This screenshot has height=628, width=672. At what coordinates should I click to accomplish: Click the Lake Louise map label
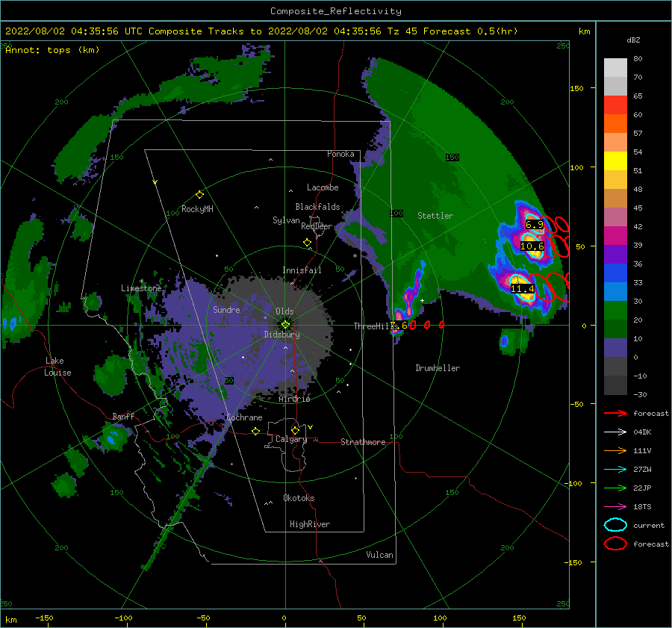tap(57, 367)
